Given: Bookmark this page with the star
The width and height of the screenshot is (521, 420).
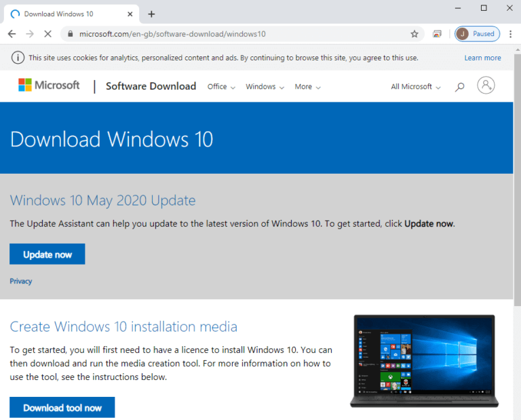Looking at the screenshot, I should coord(414,34).
